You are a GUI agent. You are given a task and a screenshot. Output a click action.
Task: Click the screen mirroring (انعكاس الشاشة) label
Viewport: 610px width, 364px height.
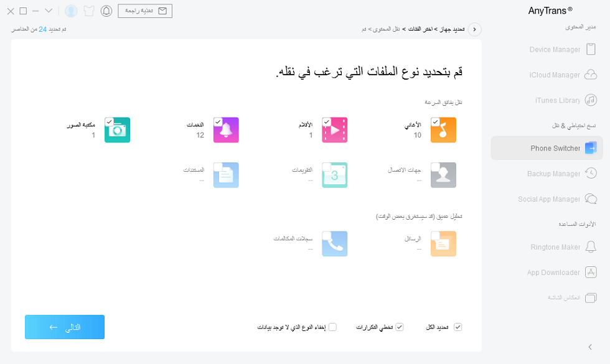click(564, 298)
